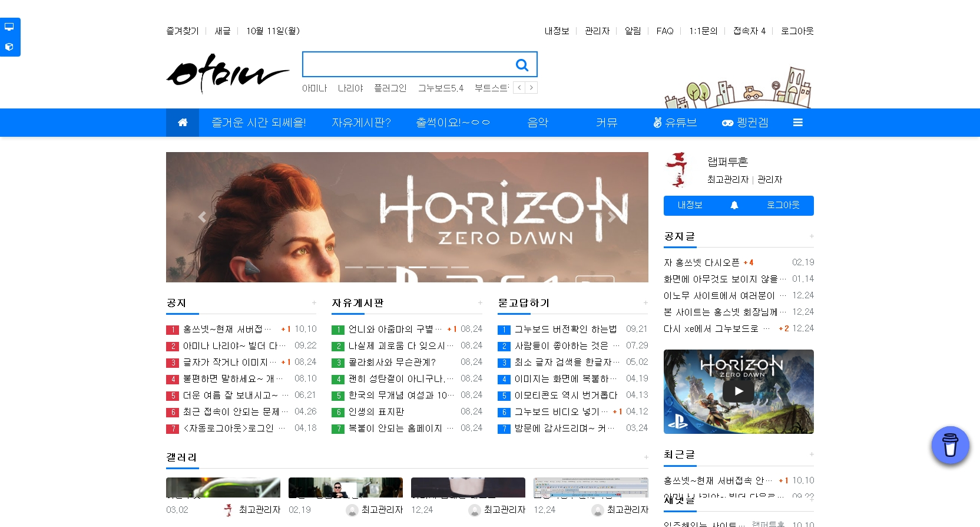Click the 랩퍼투혼 username in sidebar

[x=727, y=162]
